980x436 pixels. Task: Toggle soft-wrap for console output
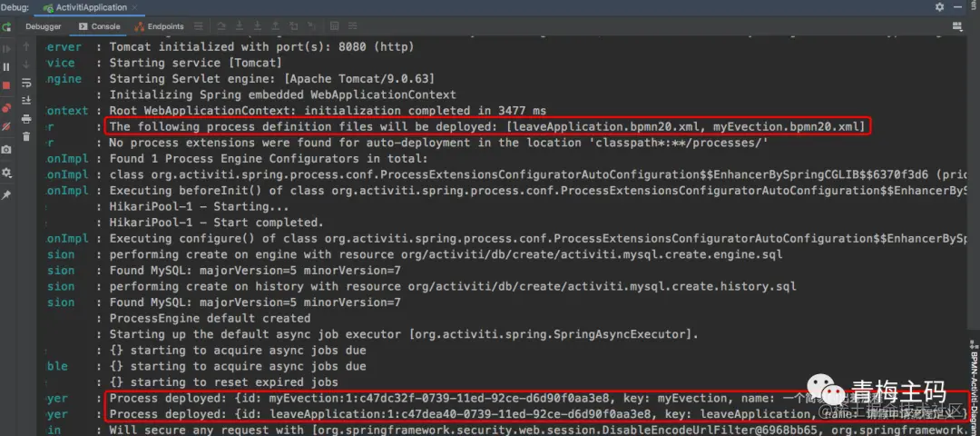[26, 83]
